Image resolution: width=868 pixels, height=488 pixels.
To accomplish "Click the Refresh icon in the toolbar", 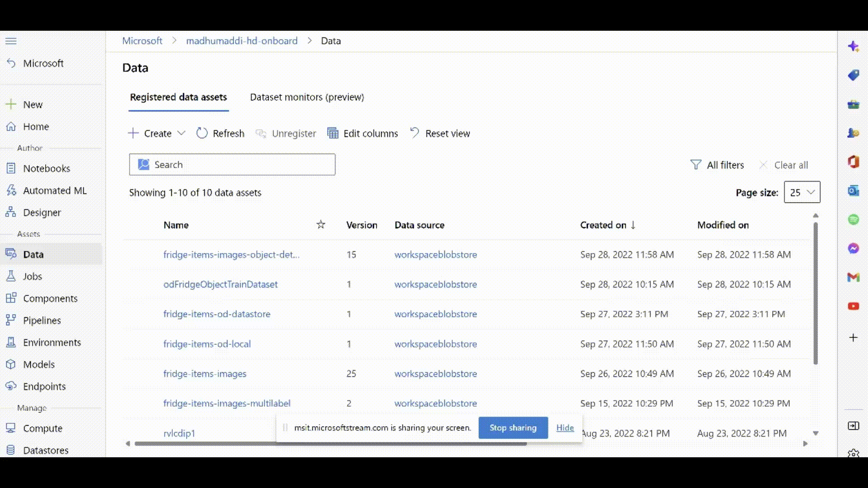I will pos(202,133).
